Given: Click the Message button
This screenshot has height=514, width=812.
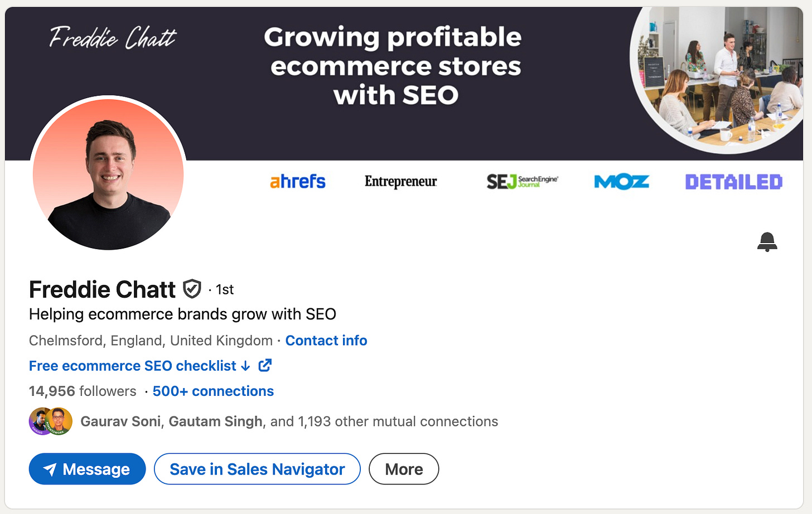Looking at the screenshot, I should [87, 469].
